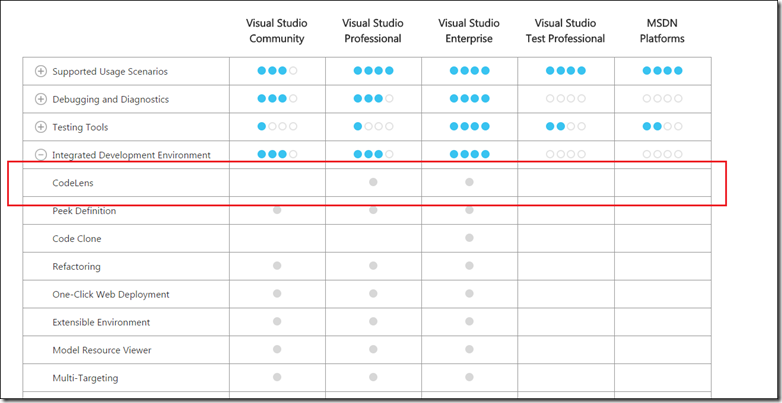Select the CodeLens feature row label
Image resolution: width=782 pixels, height=403 pixels.
[x=73, y=183]
